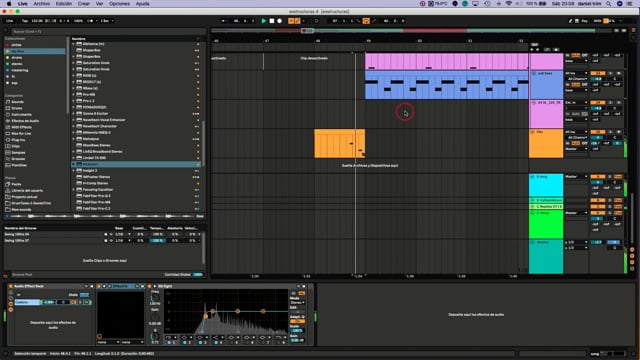Open Librería del usuario in Places

[27, 191]
